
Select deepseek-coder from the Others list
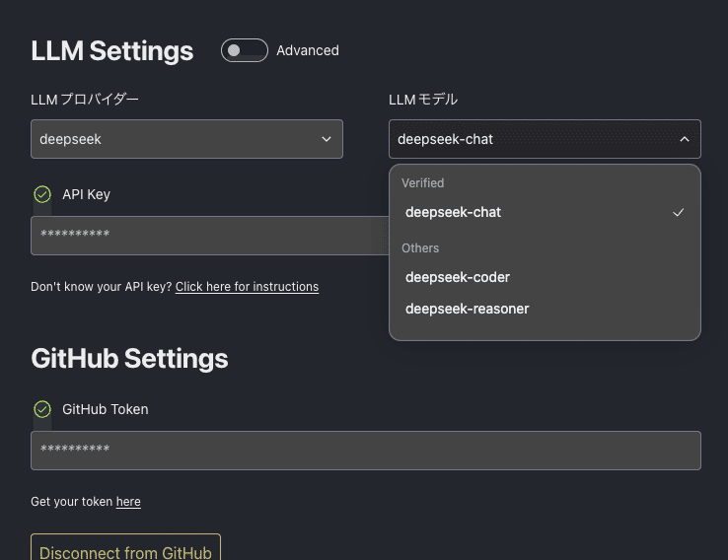[x=545, y=277]
